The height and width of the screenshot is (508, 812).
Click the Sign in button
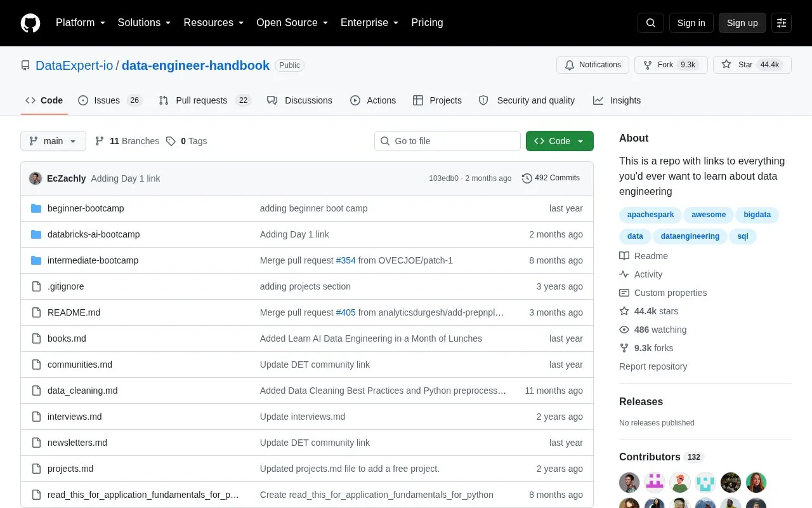point(691,23)
